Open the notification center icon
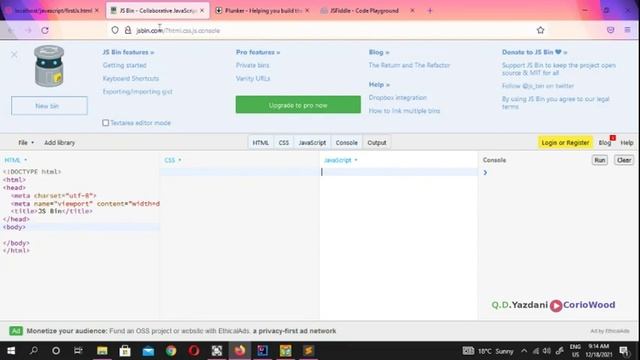 (x=624, y=351)
